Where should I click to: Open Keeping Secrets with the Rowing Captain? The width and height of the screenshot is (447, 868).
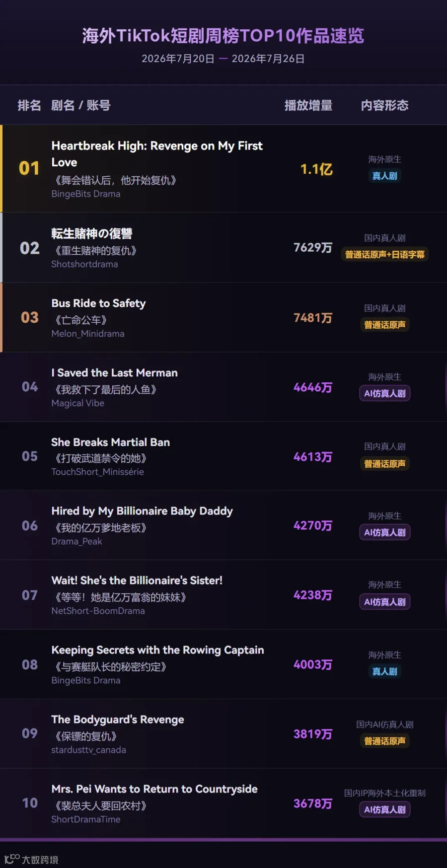click(157, 650)
